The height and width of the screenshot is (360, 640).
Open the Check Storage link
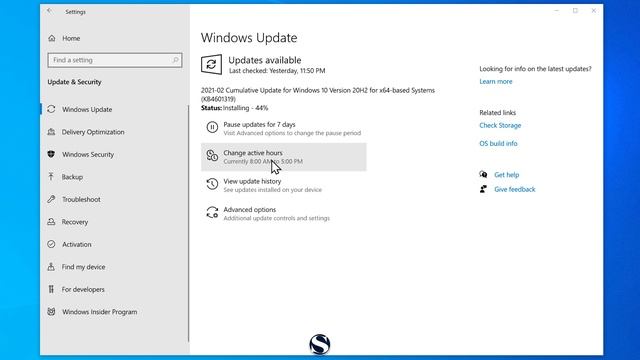500,125
